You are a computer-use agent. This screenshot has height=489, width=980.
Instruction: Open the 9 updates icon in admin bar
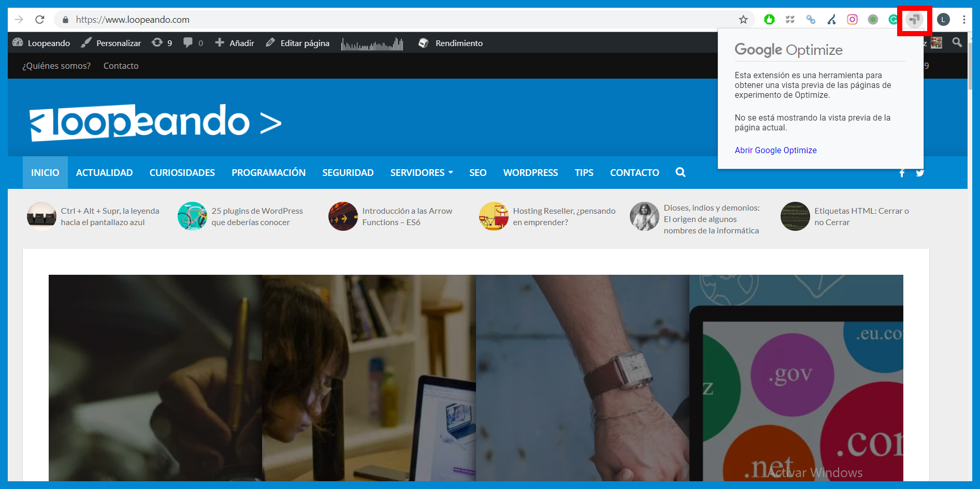(162, 43)
